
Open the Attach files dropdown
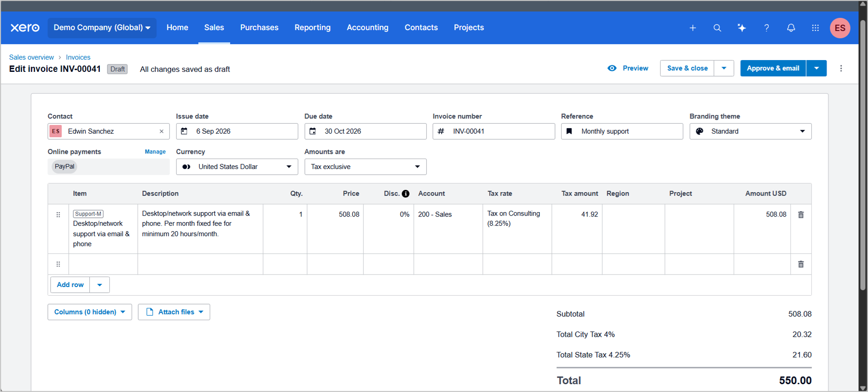coord(174,312)
